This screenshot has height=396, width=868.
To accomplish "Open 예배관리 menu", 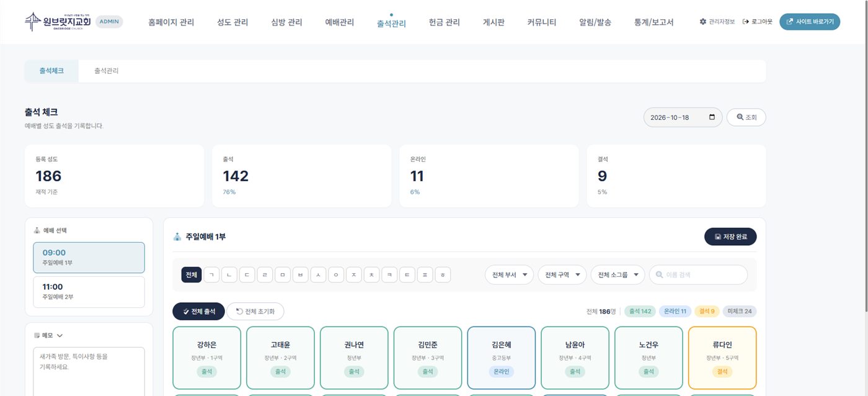I will tap(340, 22).
